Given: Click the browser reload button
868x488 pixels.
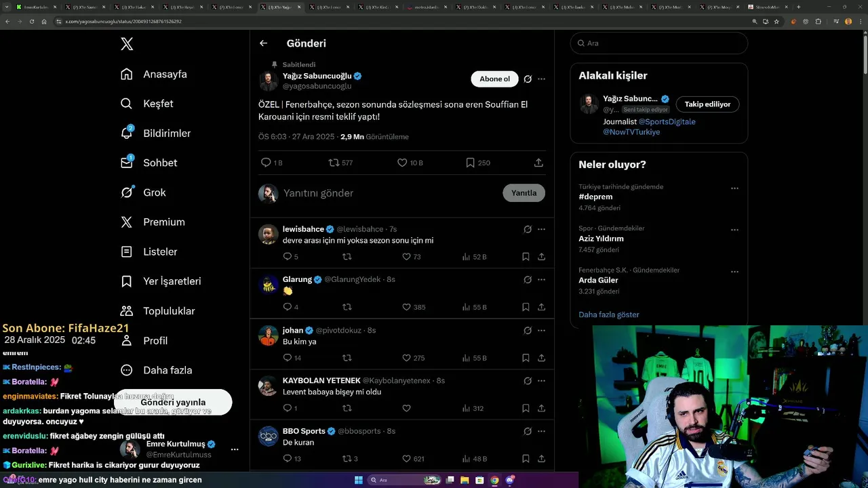Looking at the screenshot, I should [31, 22].
